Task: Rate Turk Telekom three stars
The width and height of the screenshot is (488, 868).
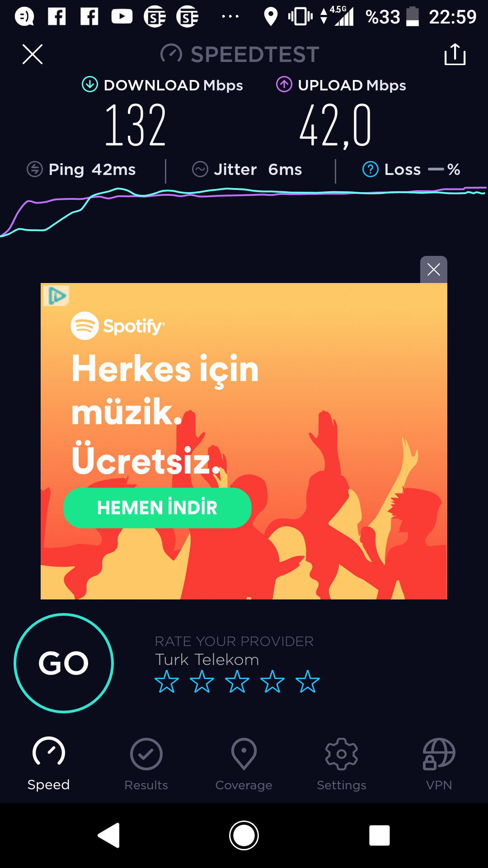Action: point(237,682)
